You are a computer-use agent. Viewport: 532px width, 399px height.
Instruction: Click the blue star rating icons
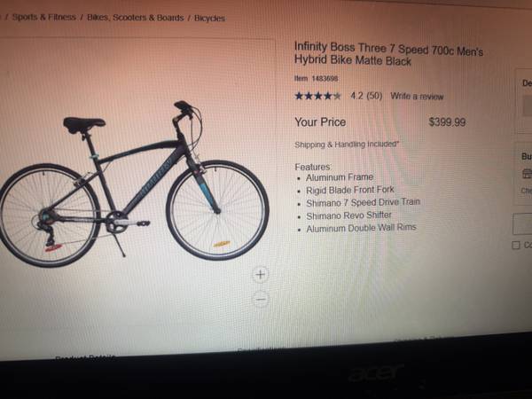(x=317, y=96)
